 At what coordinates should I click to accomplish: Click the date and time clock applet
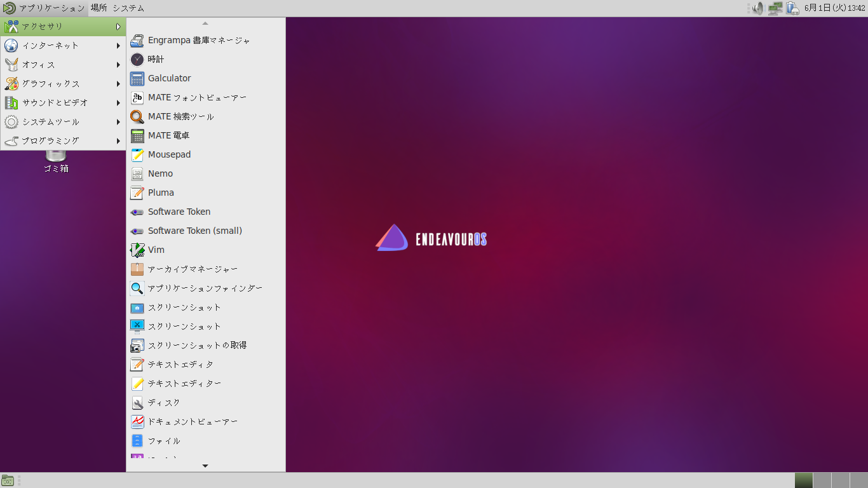click(x=834, y=8)
